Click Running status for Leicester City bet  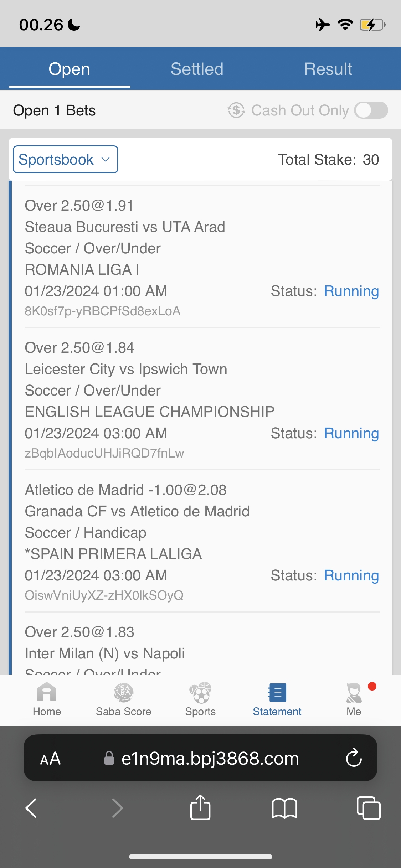(x=351, y=433)
